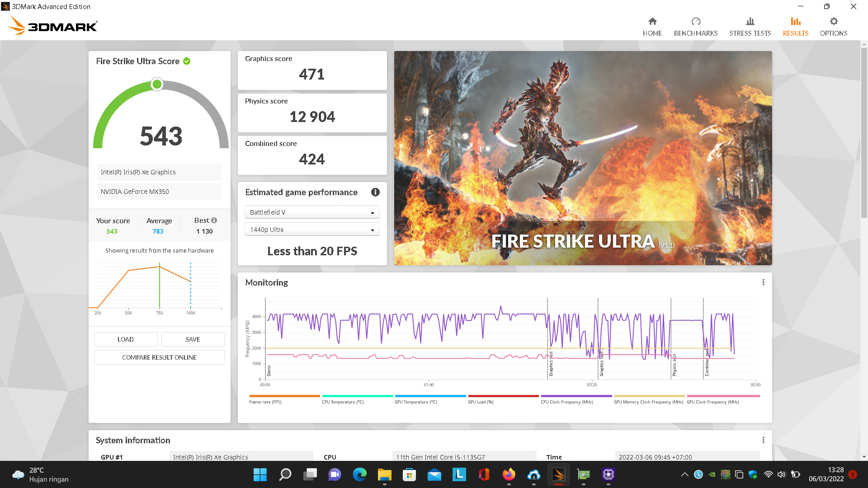Click the Fire Strike Ultra banner image
Image resolution: width=868 pixels, height=488 pixels.
pyautogui.click(x=583, y=158)
